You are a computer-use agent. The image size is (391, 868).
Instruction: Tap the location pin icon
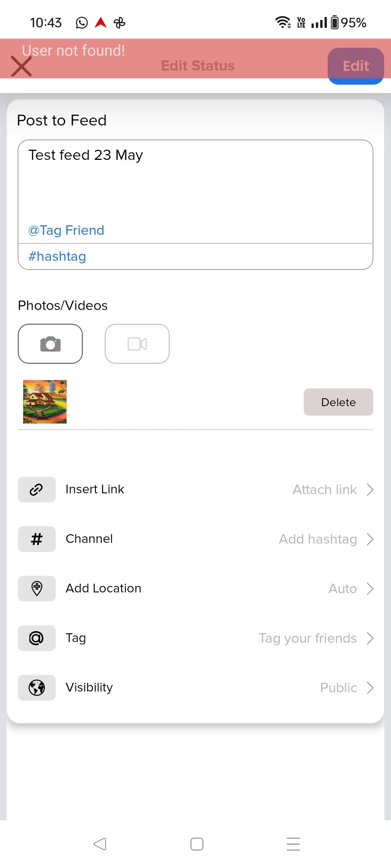click(x=37, y=588)
